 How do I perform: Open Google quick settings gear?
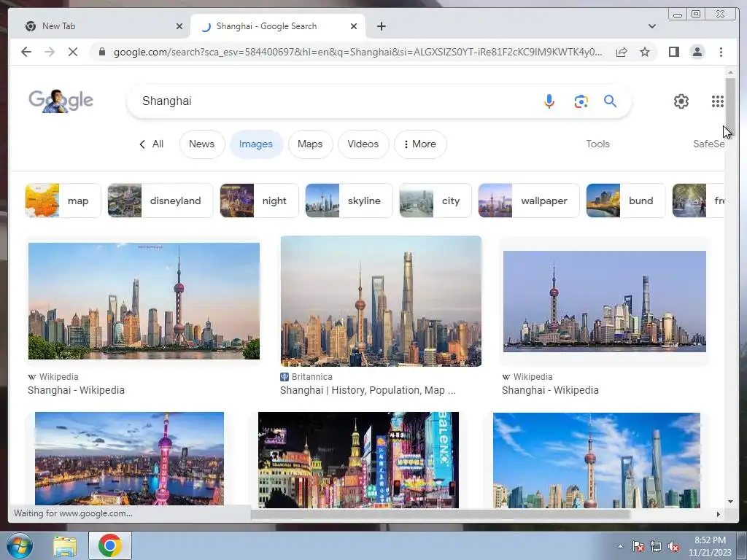click(681, 101)
